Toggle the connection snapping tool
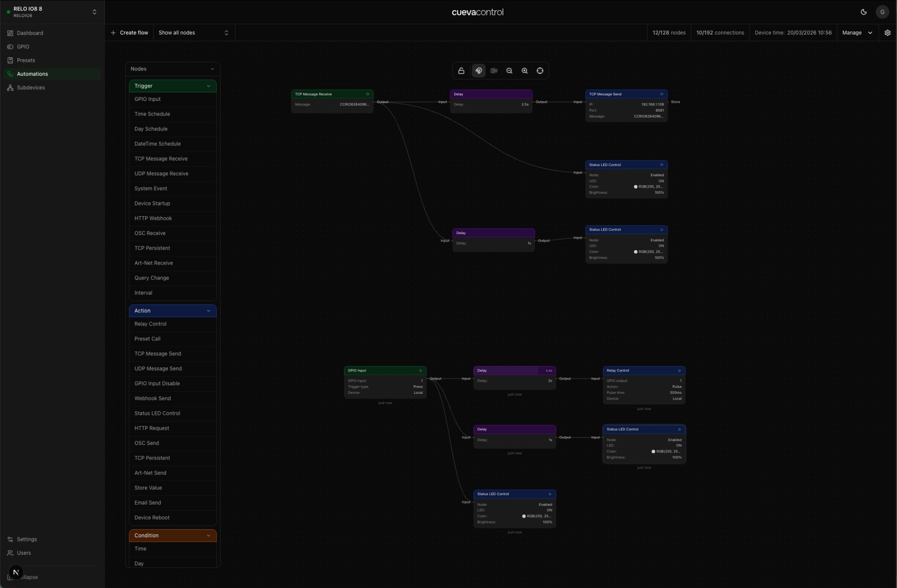This screenshot has height=588, width=897. [x=478, y=70]
